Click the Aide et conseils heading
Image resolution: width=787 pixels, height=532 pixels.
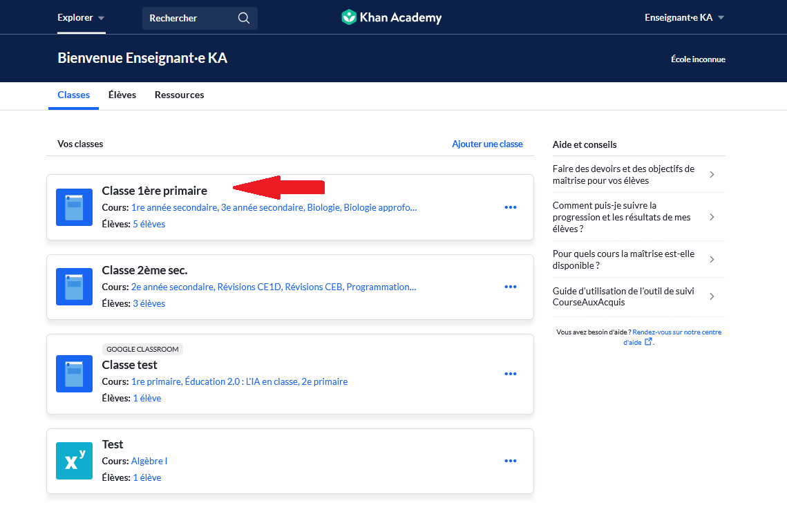click(585, 144)
